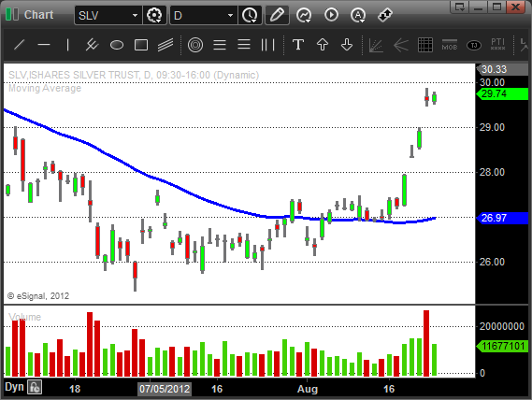Select the rectangle drawing tool
The width and height of the screenshot is (532, 400).
point(141,45)
